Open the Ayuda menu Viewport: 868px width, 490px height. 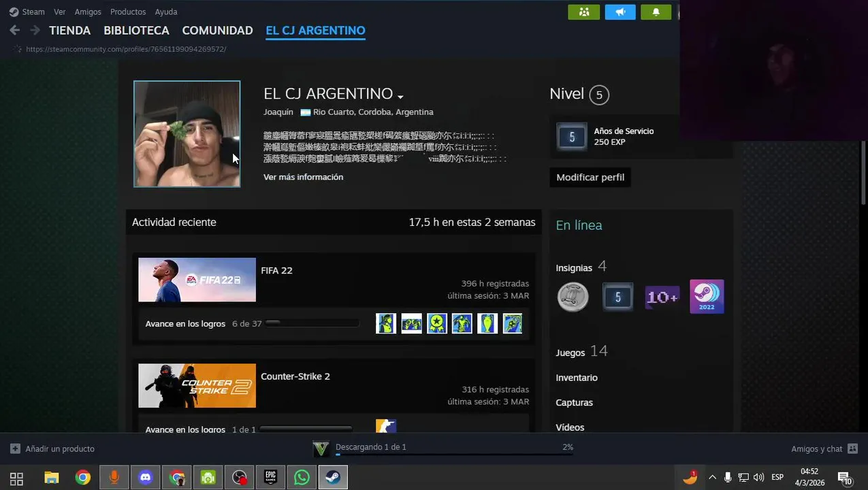166,12
